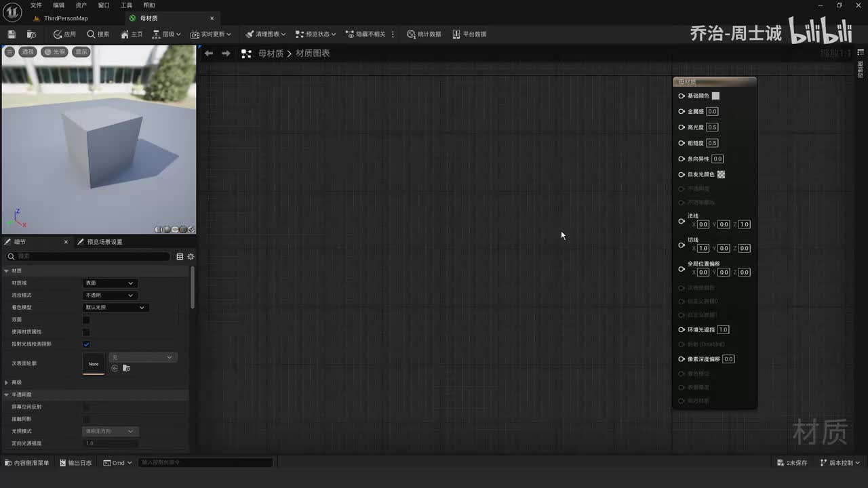The width and height of the screenshot is (868, 488).
Task: Click the 母材质 breadcrumb link
Action: tap(271, 53)
